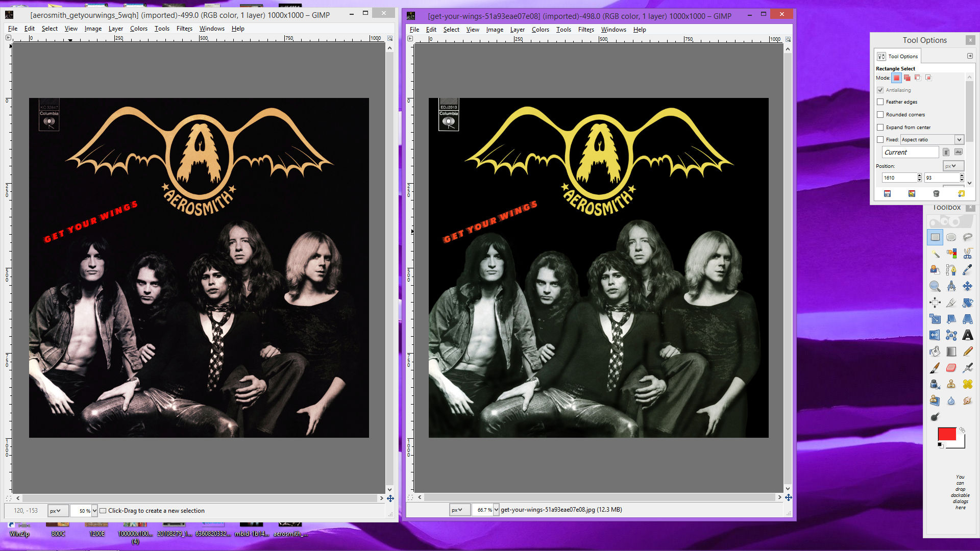This screenshot has height=551, width=980.
Task: Choose the Bucket Fill tool
Action: pyautogui.click(x=935, y=352)
